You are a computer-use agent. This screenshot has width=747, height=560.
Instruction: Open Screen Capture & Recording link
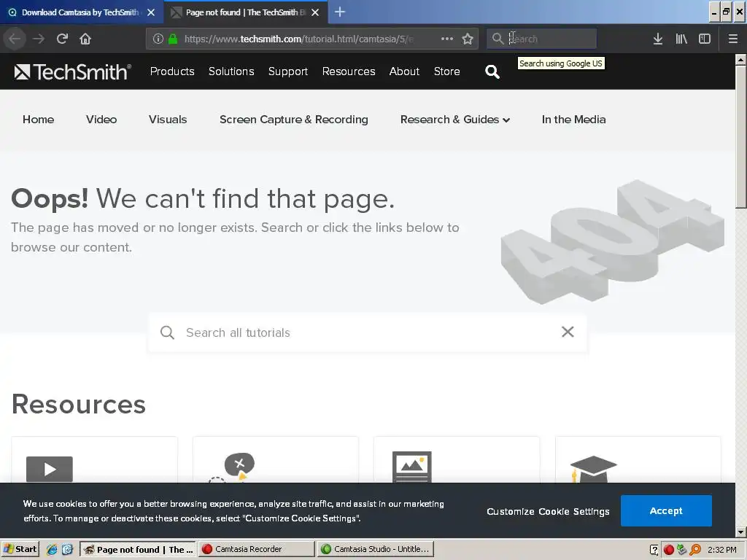294,120
